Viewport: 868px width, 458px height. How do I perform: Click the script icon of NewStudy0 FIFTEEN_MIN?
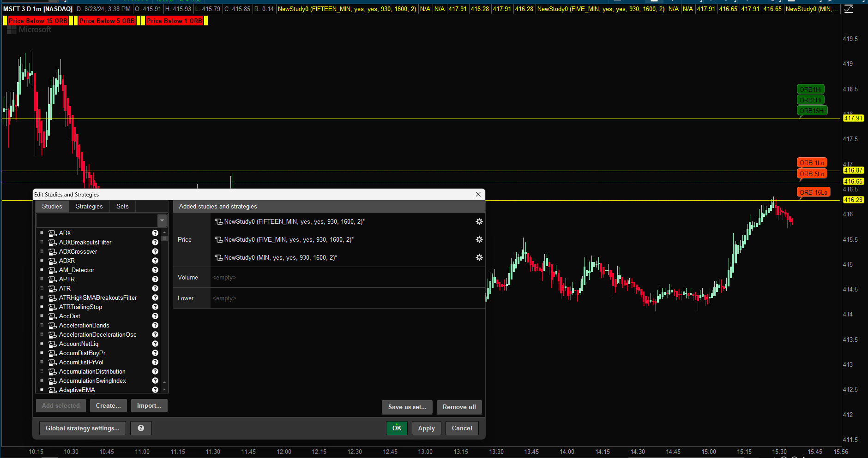tap(219, 221)
